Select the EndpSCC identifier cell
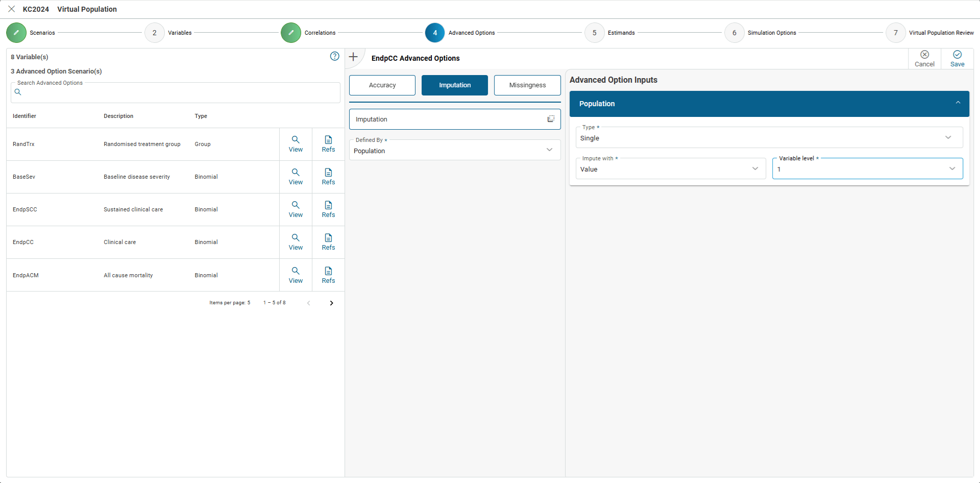Image resolution: width=980 pixels, height=483 pixels. click(x=25, y=209)
